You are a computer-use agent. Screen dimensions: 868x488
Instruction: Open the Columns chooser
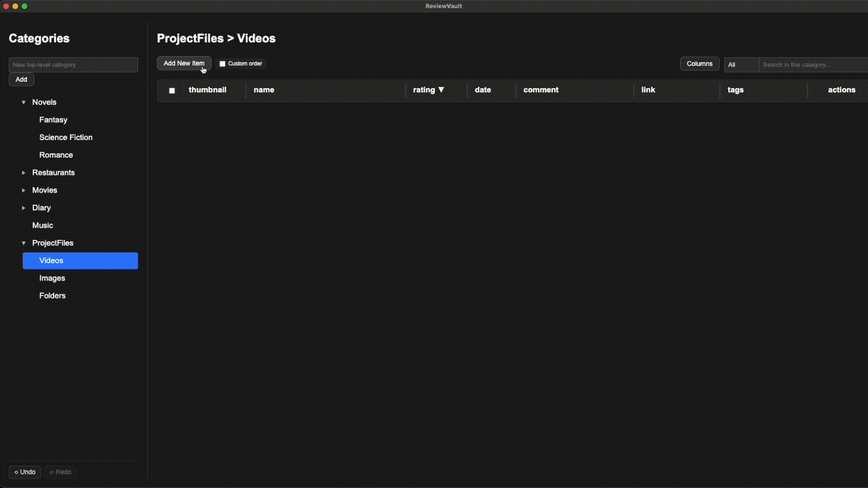point(699,64)
